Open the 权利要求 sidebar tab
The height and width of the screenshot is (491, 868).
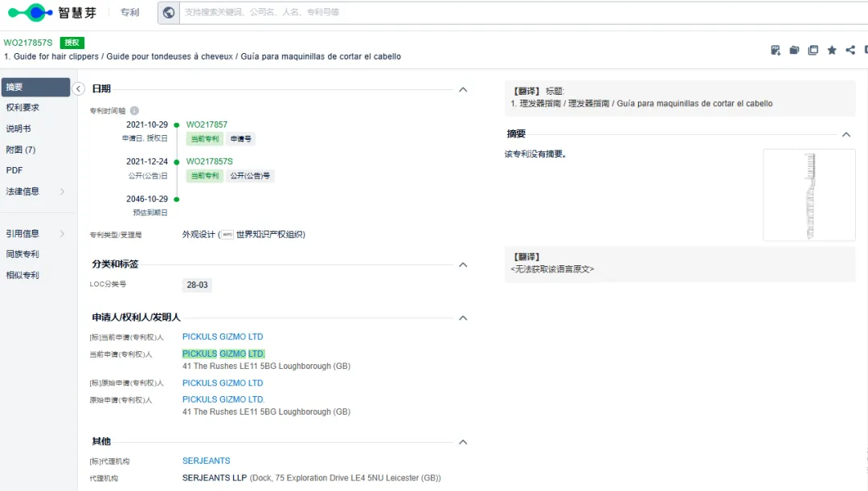pos(23,108)
